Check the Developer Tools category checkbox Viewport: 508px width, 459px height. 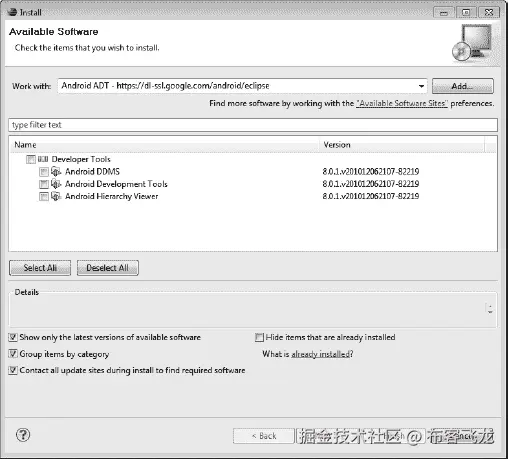click(31, 159)
